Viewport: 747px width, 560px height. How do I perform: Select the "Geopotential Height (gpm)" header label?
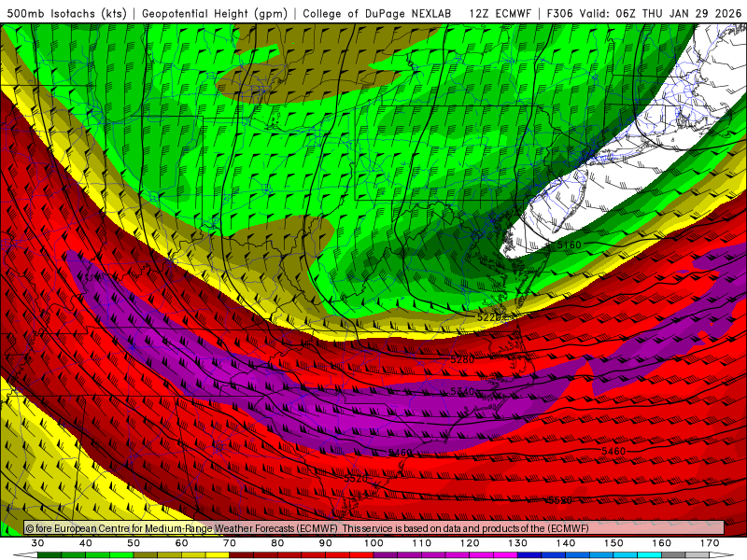[216, 13]
